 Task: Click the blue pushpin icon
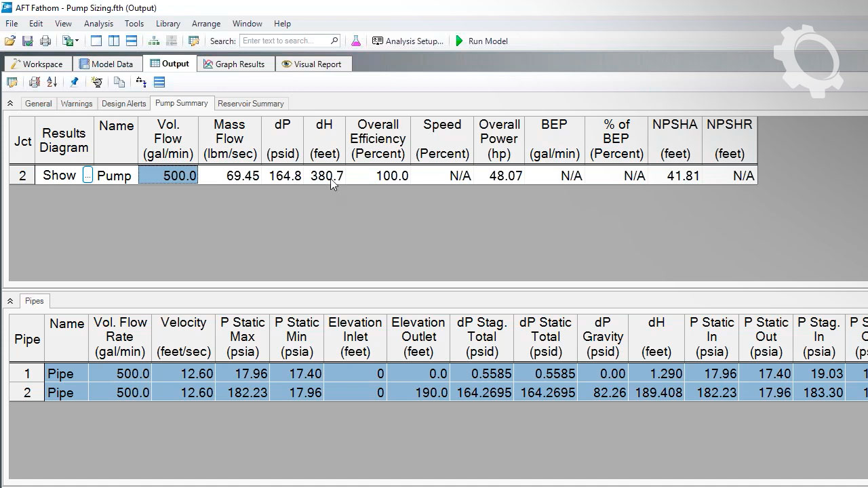75,83
